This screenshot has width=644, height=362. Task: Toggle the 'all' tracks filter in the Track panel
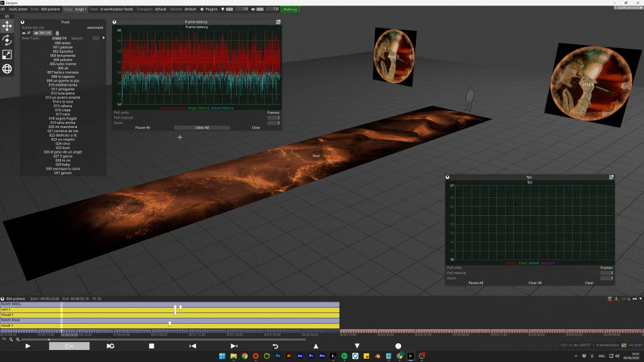[x=26, y=33]
